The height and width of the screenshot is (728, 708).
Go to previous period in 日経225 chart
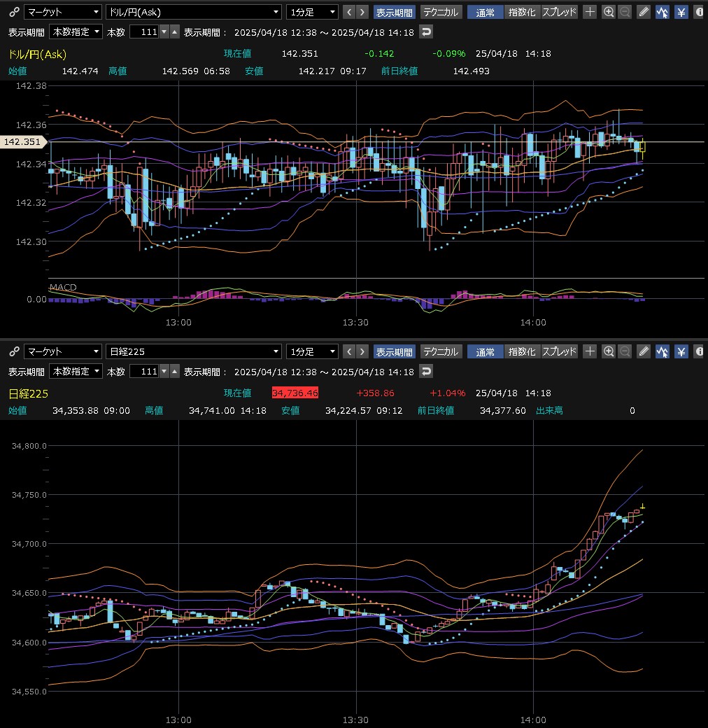(349, 351)
